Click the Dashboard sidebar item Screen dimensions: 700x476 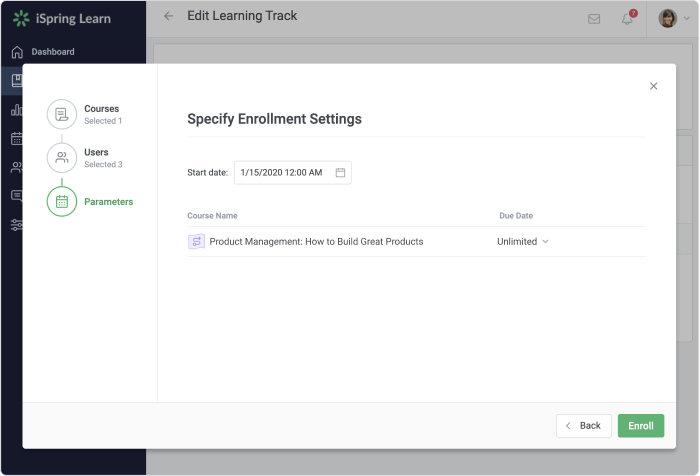pyautogui.click(x=73, y=52)
